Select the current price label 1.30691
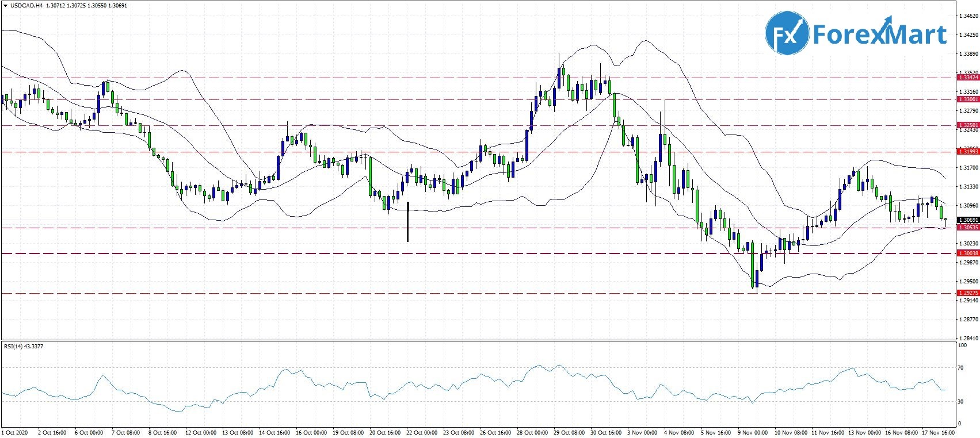The width and height of the screenshot is (980, 438). [967, 220]
